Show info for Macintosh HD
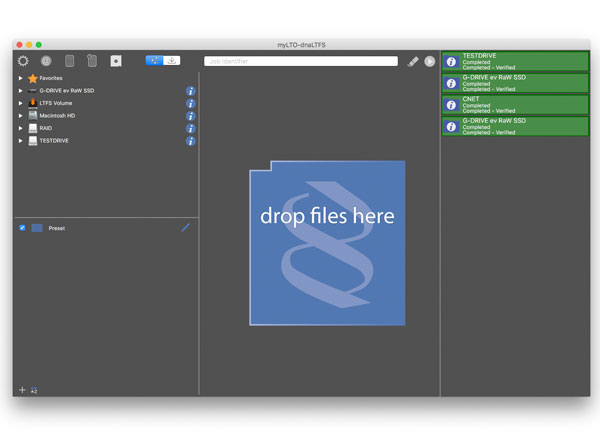The image size is (600, 440). (191, 116)
